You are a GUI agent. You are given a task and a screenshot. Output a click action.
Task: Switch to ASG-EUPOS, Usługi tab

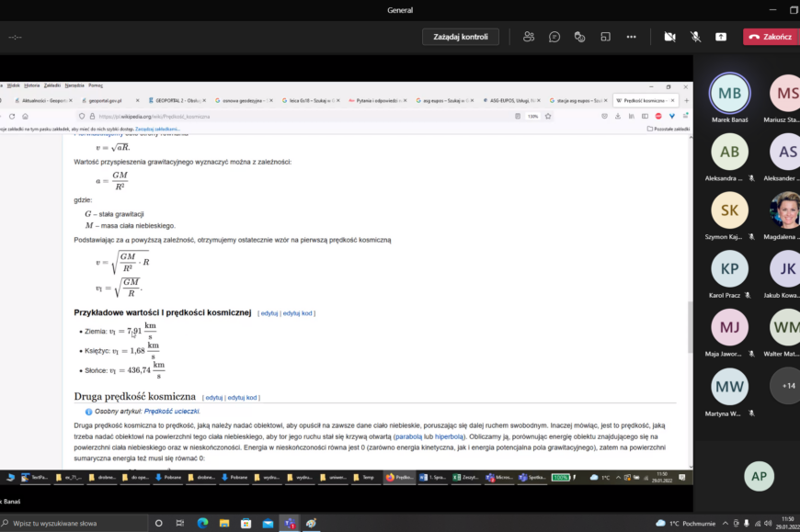pos(510,100)
